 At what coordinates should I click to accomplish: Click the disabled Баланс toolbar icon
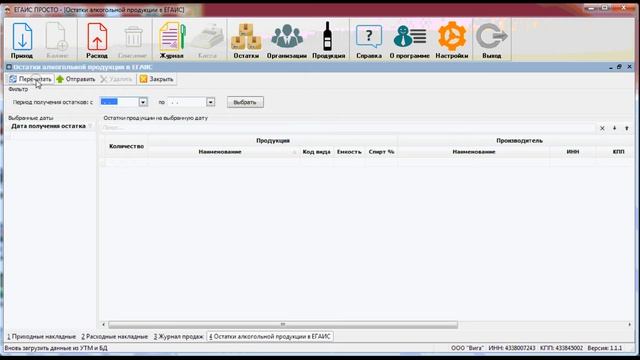pos(57,40)
